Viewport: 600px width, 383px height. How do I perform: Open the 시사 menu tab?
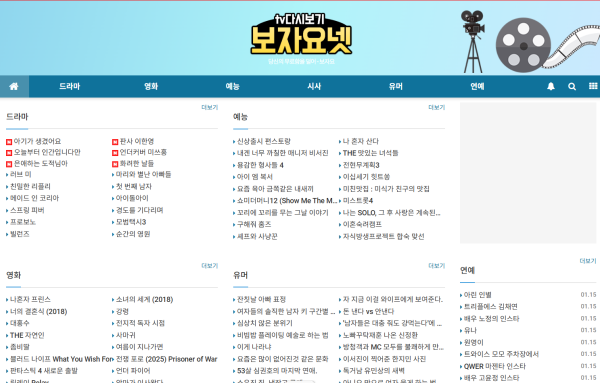click(x=314, y=86)
